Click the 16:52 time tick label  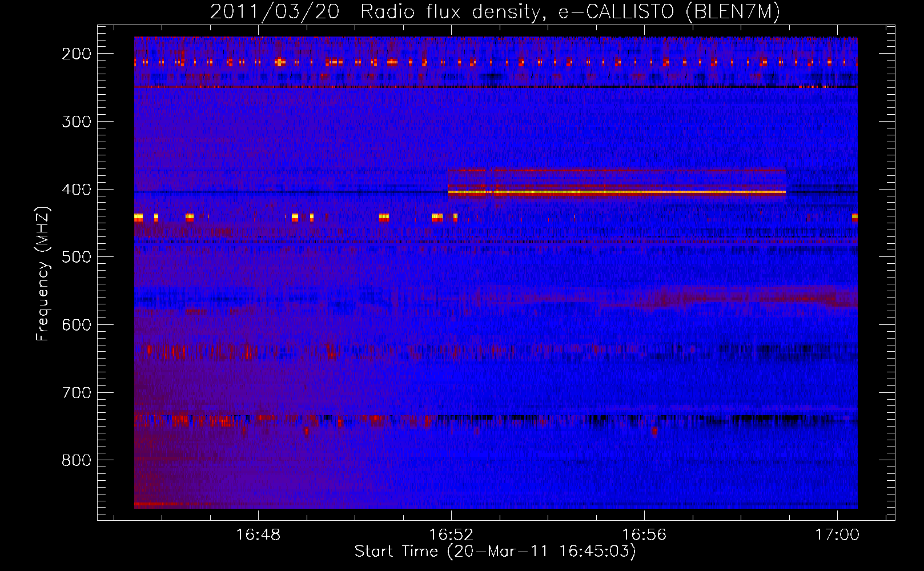(x=451, y=535)
